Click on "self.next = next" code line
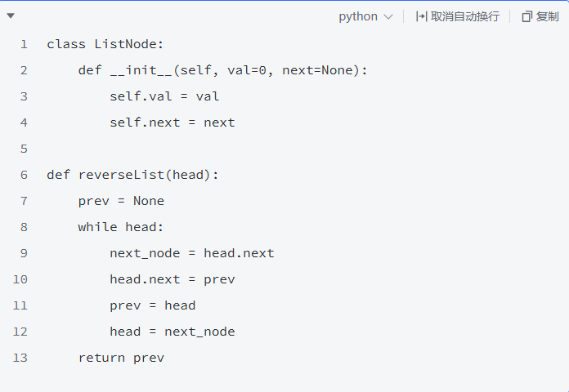The image size is (569, 392). tap(172, 122)
